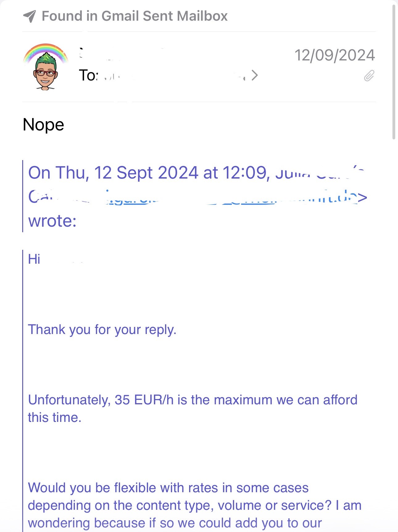Click the "Nope" reply text
This screenshot has height=532, width=398.
tap(44, 125)
